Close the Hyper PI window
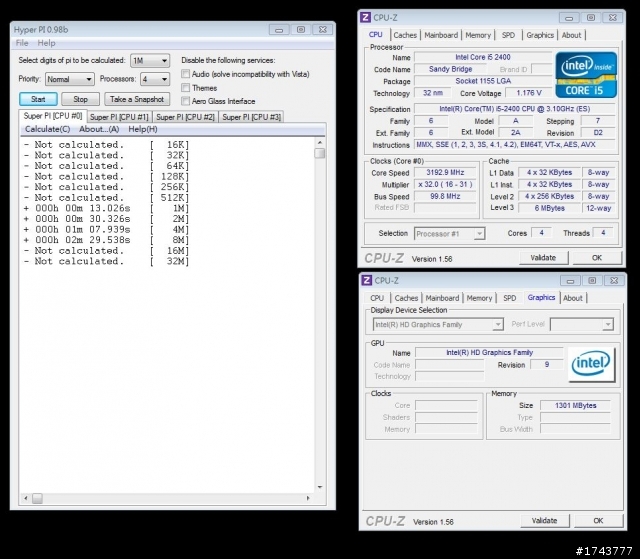 pos(322,29)
